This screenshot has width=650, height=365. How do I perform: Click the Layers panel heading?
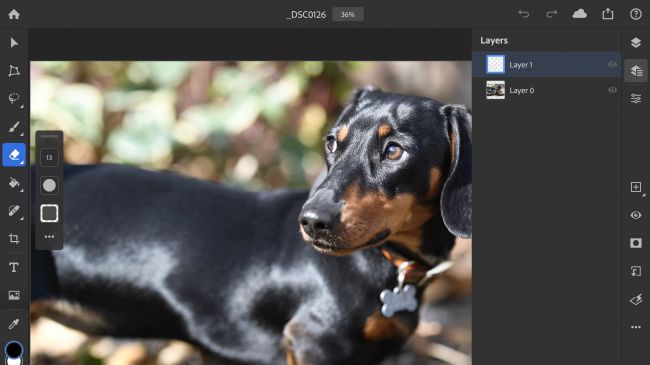[x=494, y=41]
